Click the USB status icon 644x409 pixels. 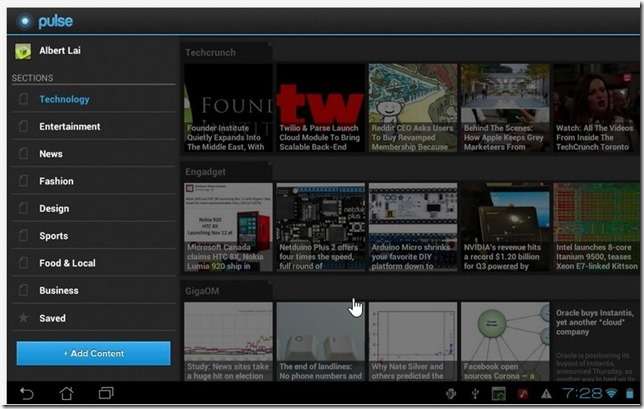(475, 394)
